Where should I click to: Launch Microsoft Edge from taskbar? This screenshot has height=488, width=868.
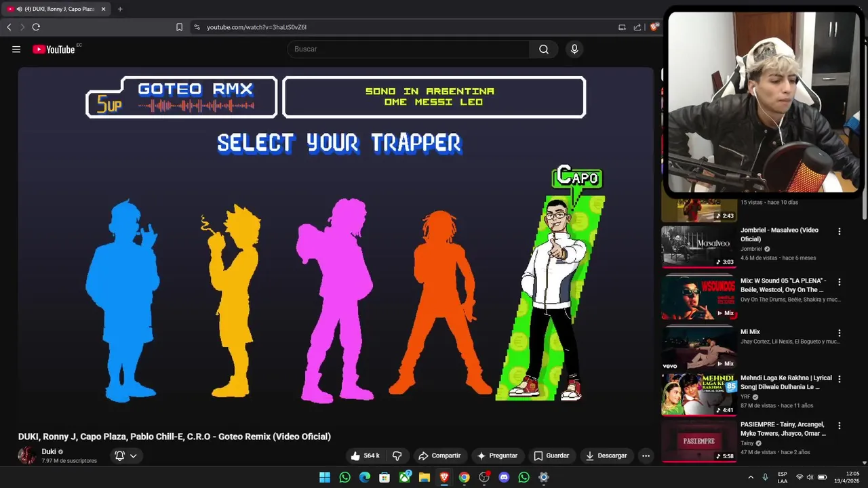[x=365, y=477]
